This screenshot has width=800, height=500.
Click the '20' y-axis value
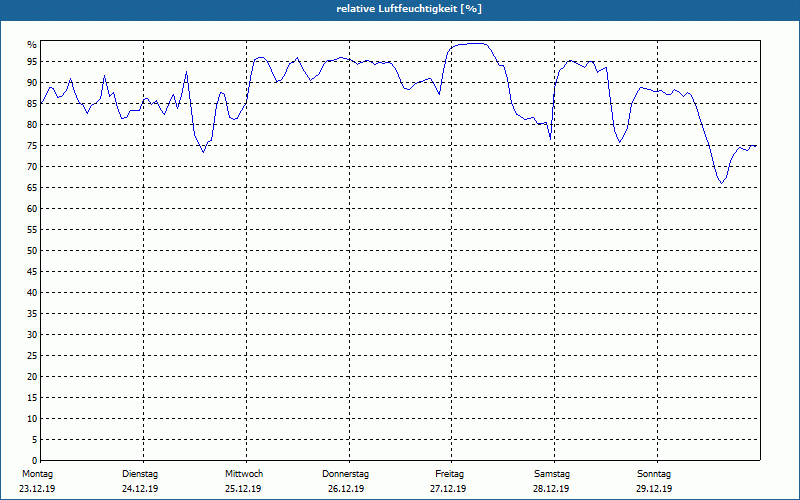pyautogui.click(x=32, y=377)
